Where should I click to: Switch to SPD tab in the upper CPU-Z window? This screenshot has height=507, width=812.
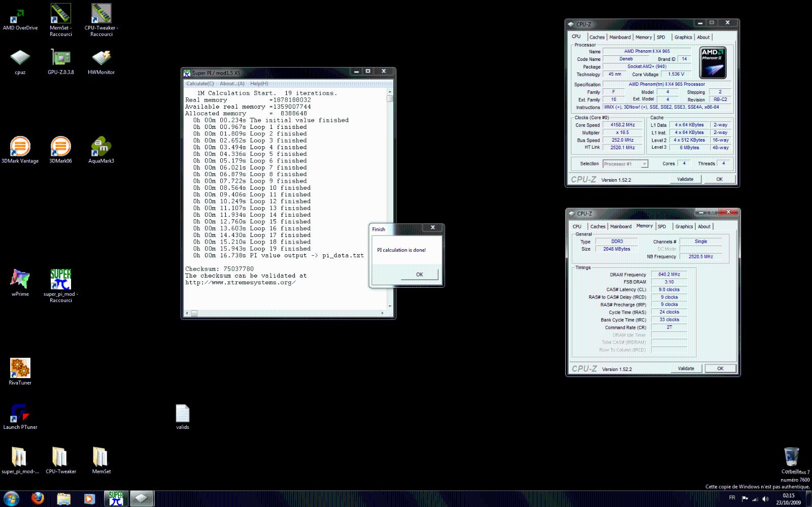661,37
